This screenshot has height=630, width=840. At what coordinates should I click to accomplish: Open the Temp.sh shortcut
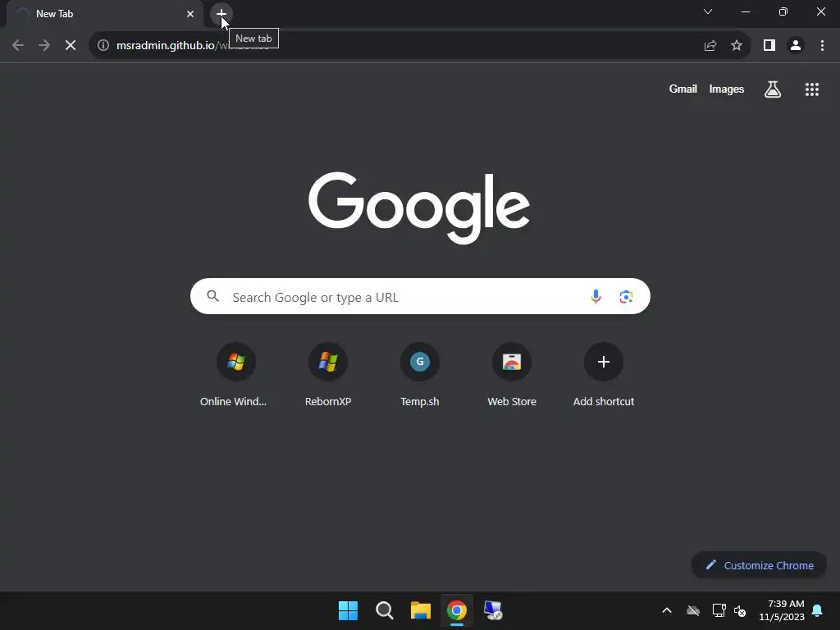coord(420,374)
